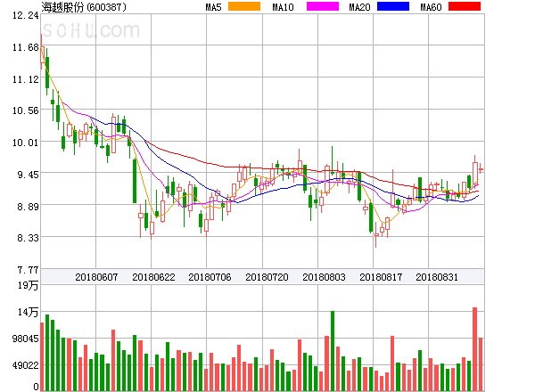This screenshot has width=535, height=392.
Task: Click the tallest green volume bar near 20180803
Action: pyautogui.click(x=333, y=351)
